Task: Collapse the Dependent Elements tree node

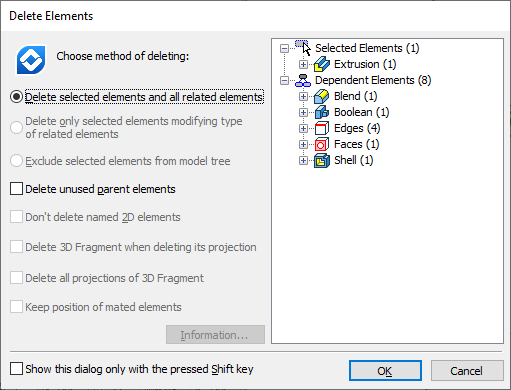Action: click(x=284, y=80)
